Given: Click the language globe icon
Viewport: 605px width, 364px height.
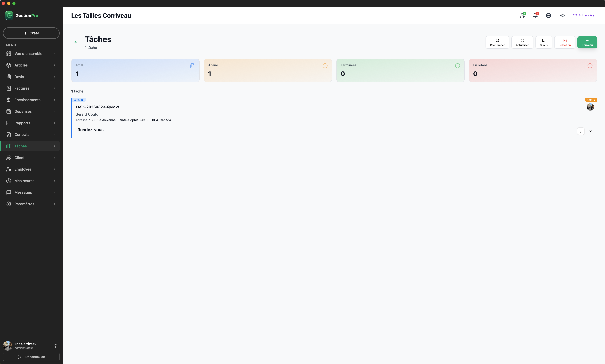Looking at the screenshot, I should click(548, 16).
